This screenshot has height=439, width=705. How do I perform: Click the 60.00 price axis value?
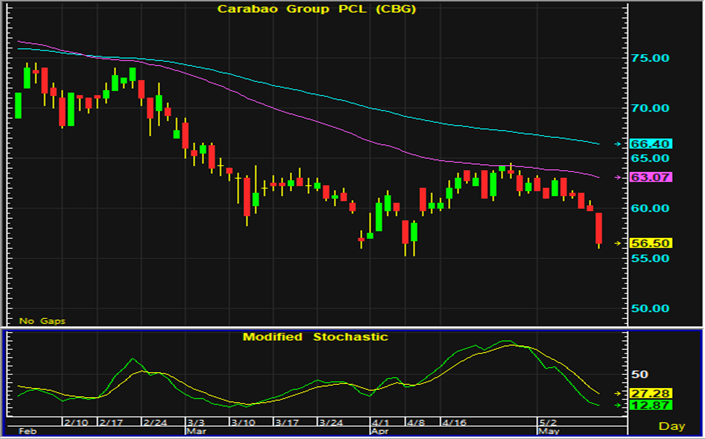point(650,208)
